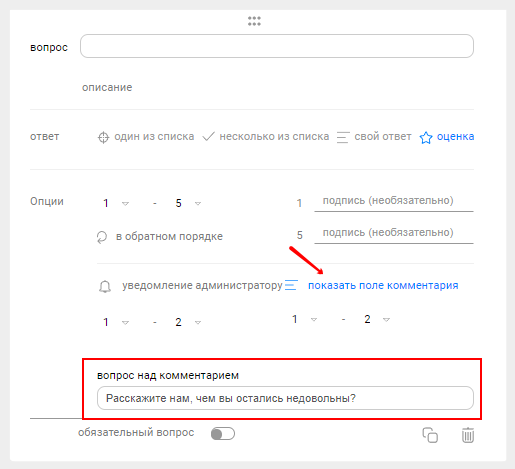The width and height of the screenshot is (515, 469).
Task: Click the вопрос text input field
Action: point(277,46)
